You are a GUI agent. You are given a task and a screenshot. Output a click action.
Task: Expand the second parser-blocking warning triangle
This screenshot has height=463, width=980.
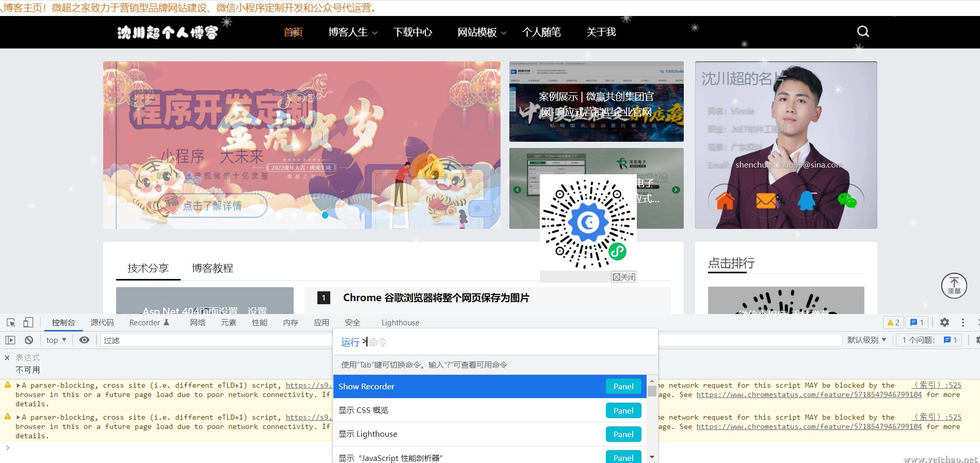(x=19, y=417)
